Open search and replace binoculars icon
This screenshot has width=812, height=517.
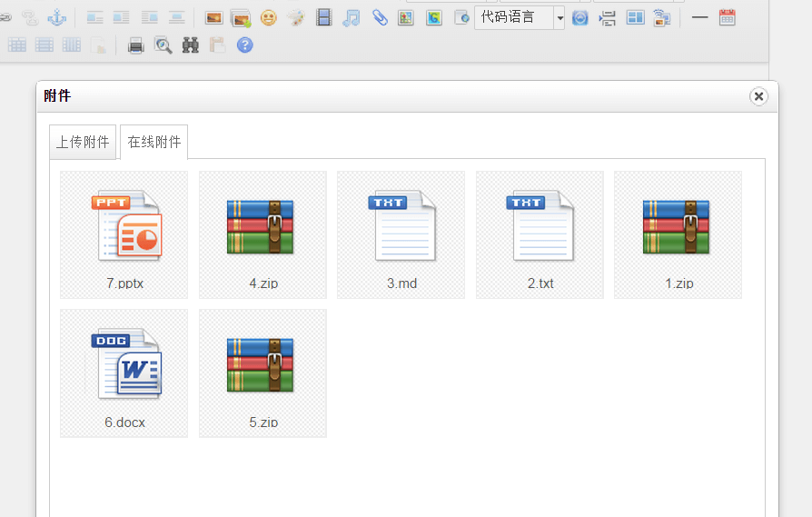[191, 45]
